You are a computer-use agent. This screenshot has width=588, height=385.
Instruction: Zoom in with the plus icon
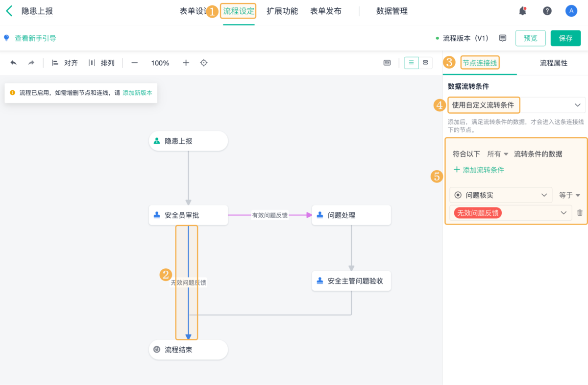pyautogui.click(x=186, y=63)
